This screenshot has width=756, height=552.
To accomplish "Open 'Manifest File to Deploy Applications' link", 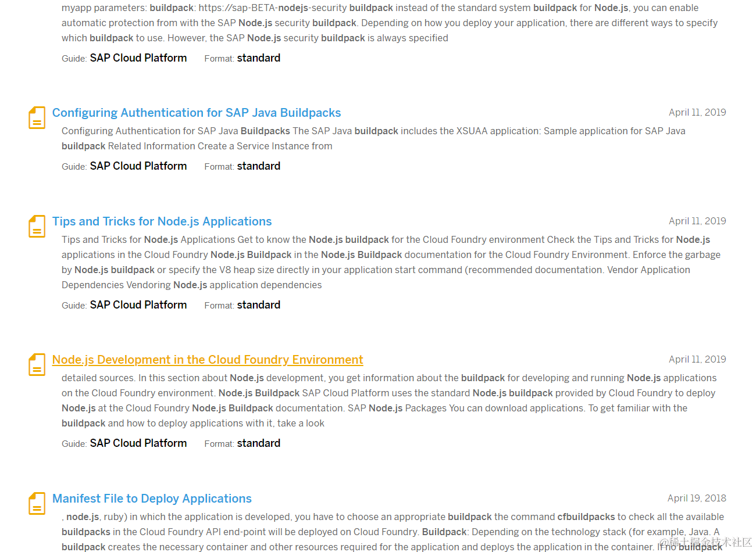I will pyautogui.click(x=152, y=499).
